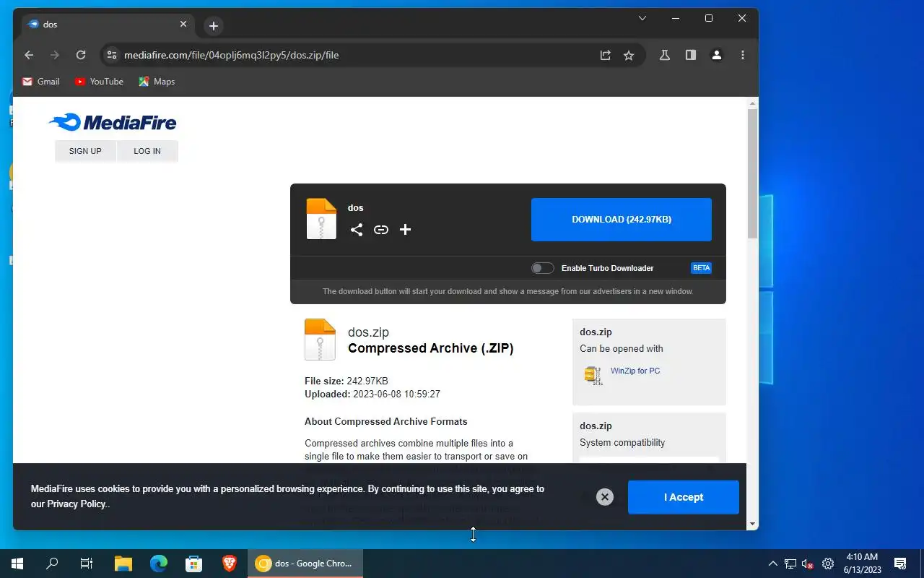Open the Privacy Policy link
The width and height of the screenshot is (924, 578).
(x=77, y=504)
